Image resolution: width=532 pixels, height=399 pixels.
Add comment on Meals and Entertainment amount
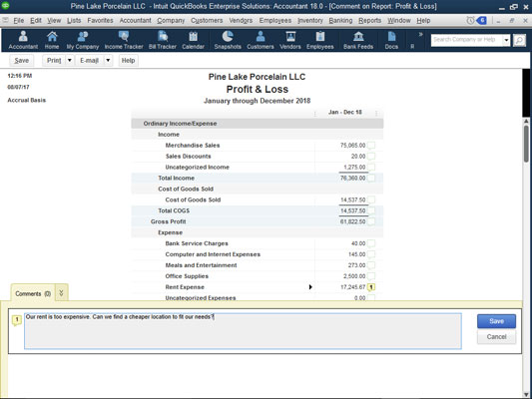(x=371, y=265)
